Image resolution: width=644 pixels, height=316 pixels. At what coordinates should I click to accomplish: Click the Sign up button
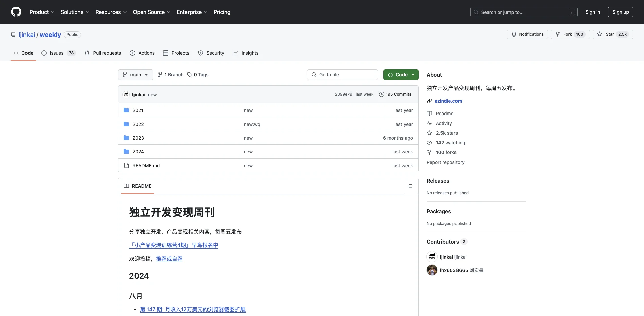(621, 12)
